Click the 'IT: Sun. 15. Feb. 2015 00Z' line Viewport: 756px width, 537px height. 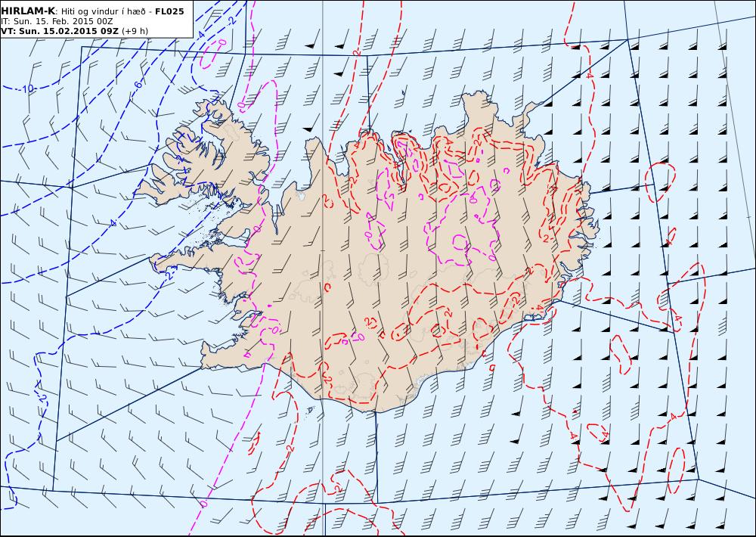[57, 22]
